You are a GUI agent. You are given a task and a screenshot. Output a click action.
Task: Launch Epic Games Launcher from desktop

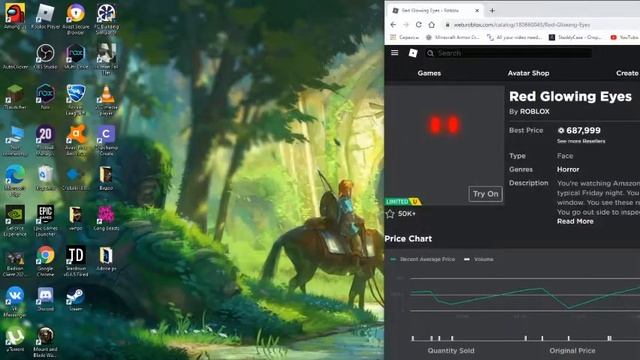point(45,220)
